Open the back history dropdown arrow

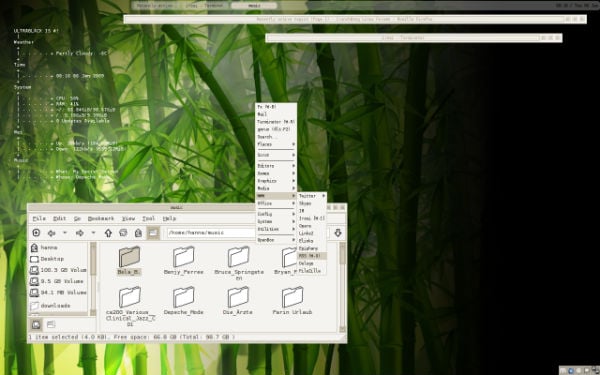click(x=65, y=233)
